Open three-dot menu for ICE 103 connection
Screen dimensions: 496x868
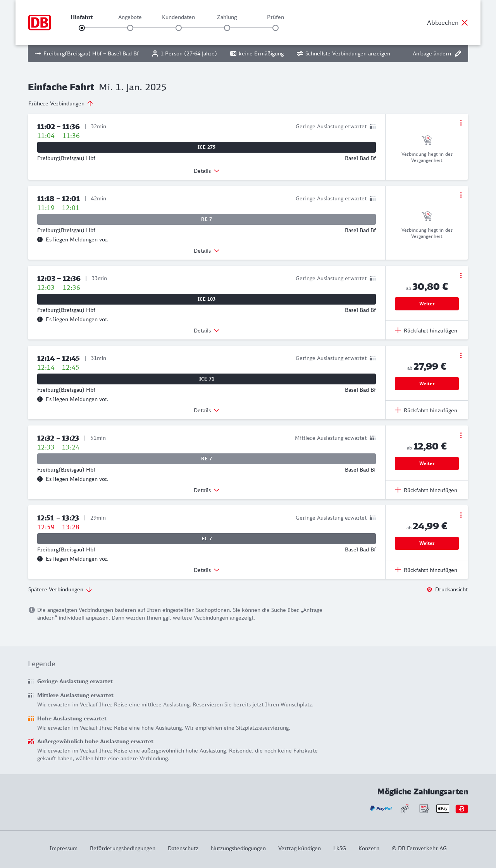pyautogui.click(x=461, y=276)
